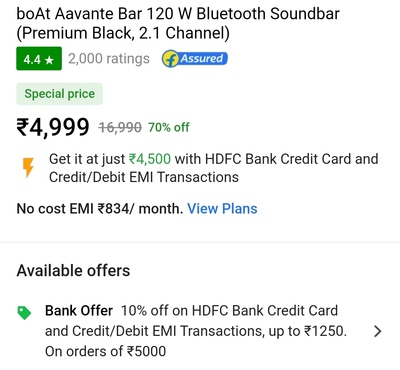This screenshot has height=370, width=400.
Task: Open View Plans for no cost EMI
Action: [222, 209]
